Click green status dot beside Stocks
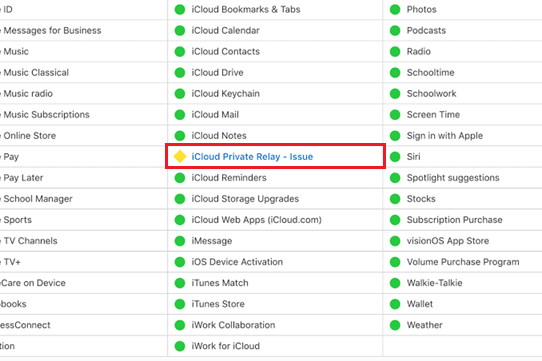This screenshot has width=542, height=361. tap(395, 199)
